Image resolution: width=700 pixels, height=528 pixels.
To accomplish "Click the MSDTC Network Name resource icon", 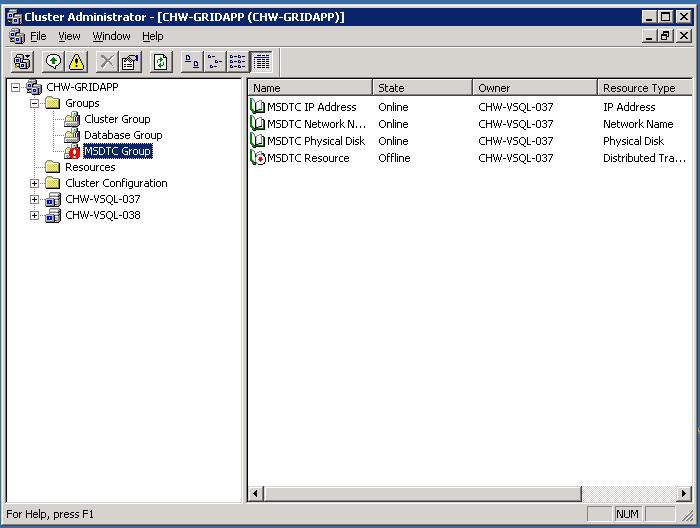I will click(x=258, y=124).
